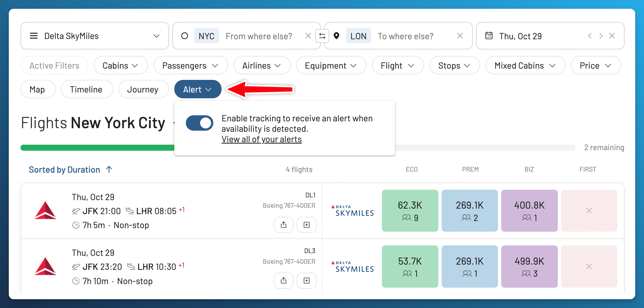The image size is (644, 308).
Task: Expand the Stops filter
Action: [x=455, y=66]
